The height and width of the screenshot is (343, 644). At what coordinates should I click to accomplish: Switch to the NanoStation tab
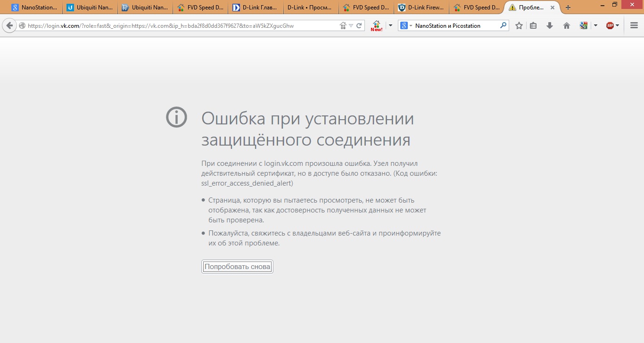click(36, 8)
